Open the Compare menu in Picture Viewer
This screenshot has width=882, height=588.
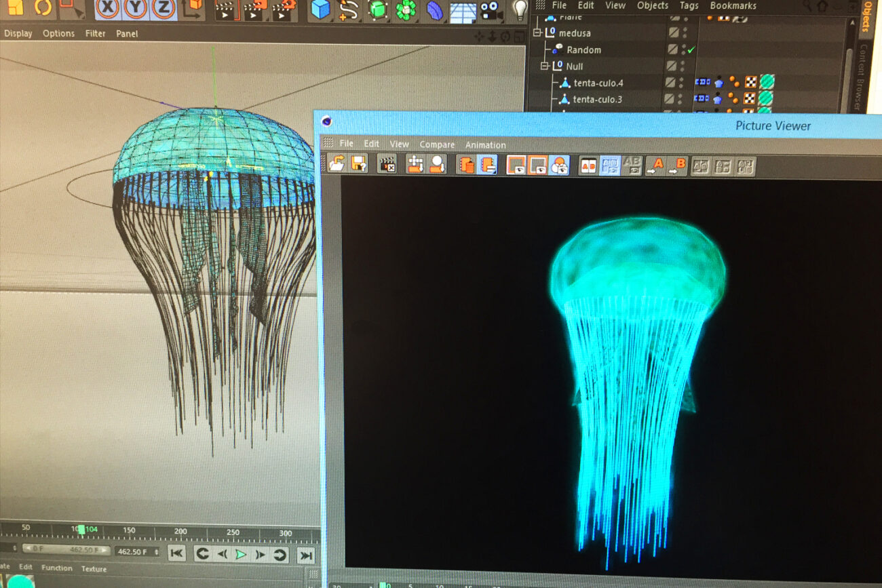(436, 144)
